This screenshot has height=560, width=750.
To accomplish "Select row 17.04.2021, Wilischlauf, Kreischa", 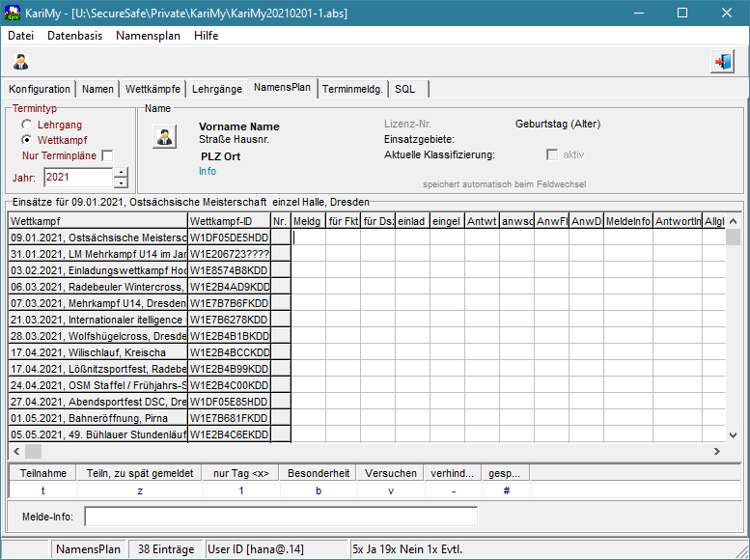I will click(x=97, y=352).
